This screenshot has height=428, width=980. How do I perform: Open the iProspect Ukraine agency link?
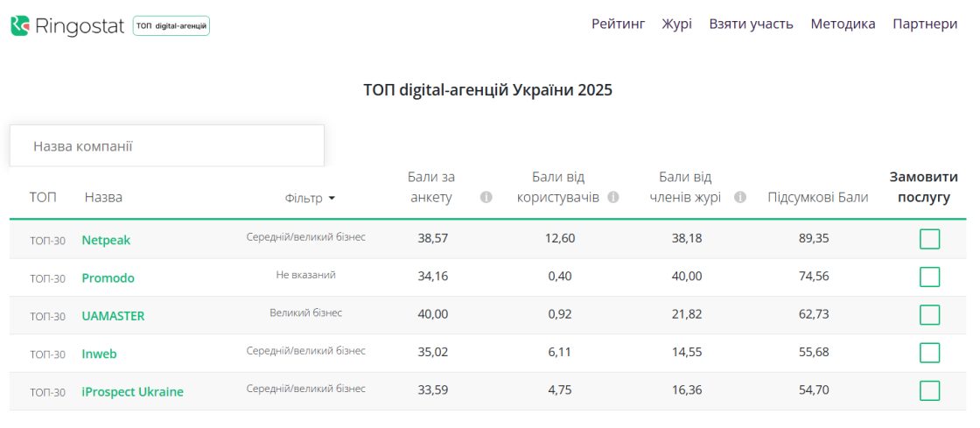132,392
